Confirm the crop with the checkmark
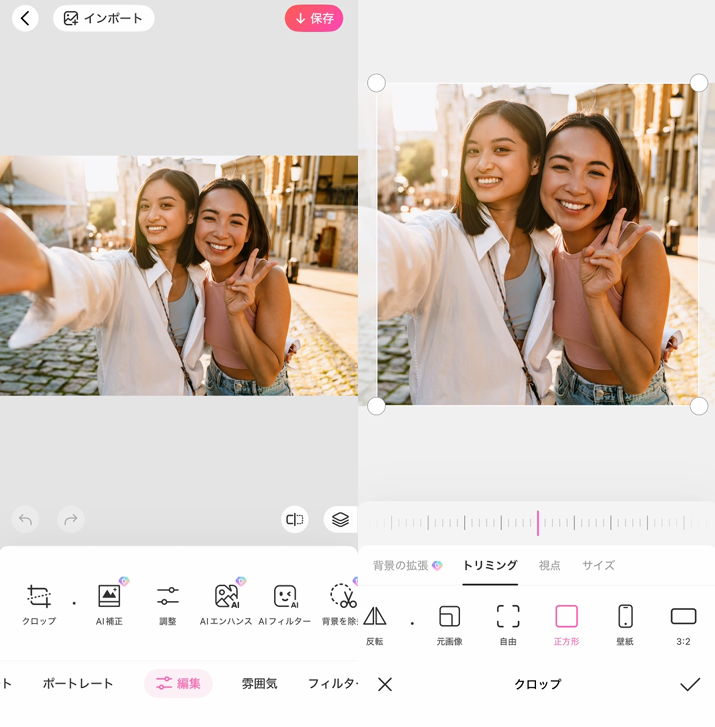Viewport: 715px width, 727px height. tap(690, 684)
